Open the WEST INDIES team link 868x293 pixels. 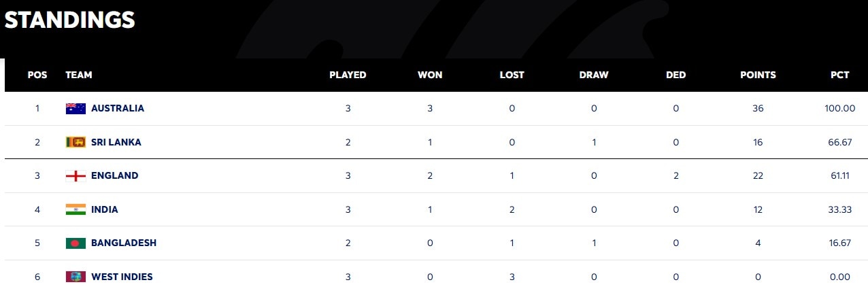pos(122,277)
